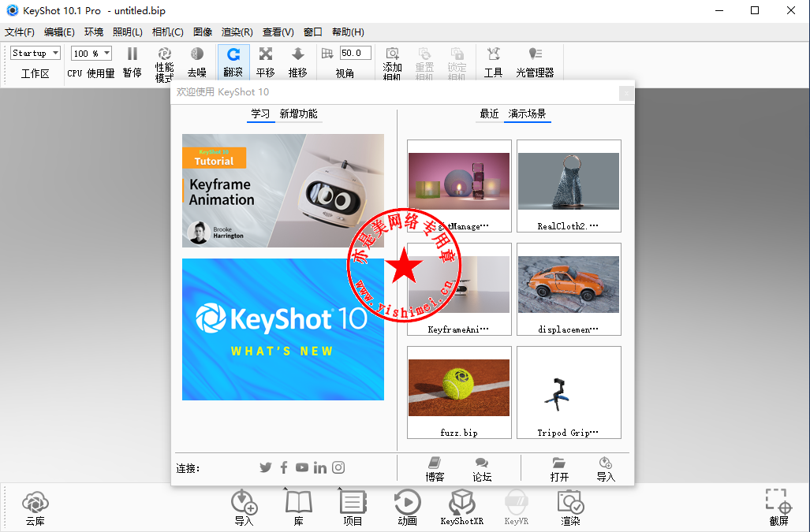The width and height of the screenshot is (810, 532).
Task: Launch the KeyShotXR wizard
Action: click(462, 508)
